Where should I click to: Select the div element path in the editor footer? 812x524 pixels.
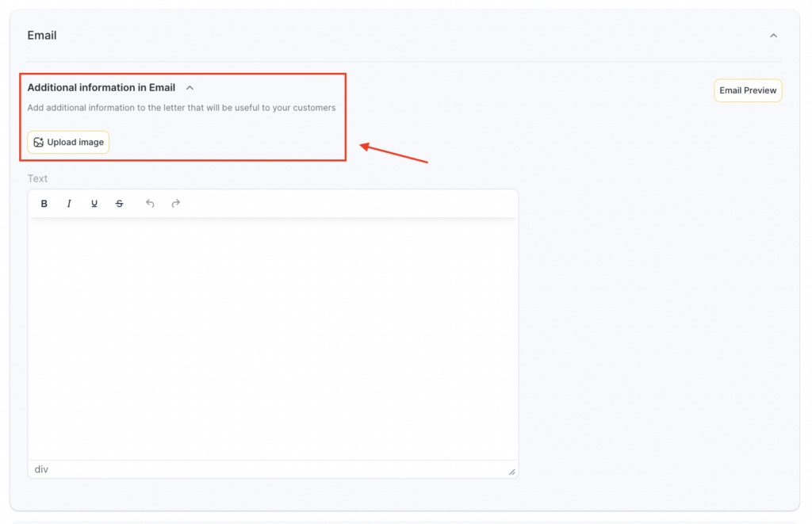[x=41, y=469]
